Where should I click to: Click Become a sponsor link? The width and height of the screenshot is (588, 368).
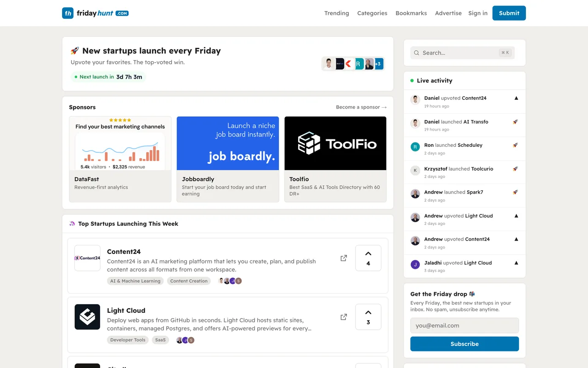pyautogui.click(x=362, y=107)
